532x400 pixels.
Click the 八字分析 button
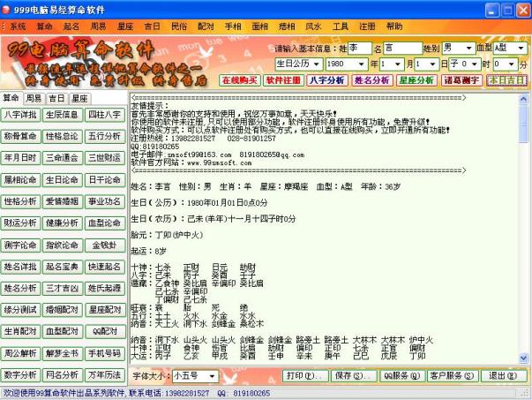tap(326, 79)
